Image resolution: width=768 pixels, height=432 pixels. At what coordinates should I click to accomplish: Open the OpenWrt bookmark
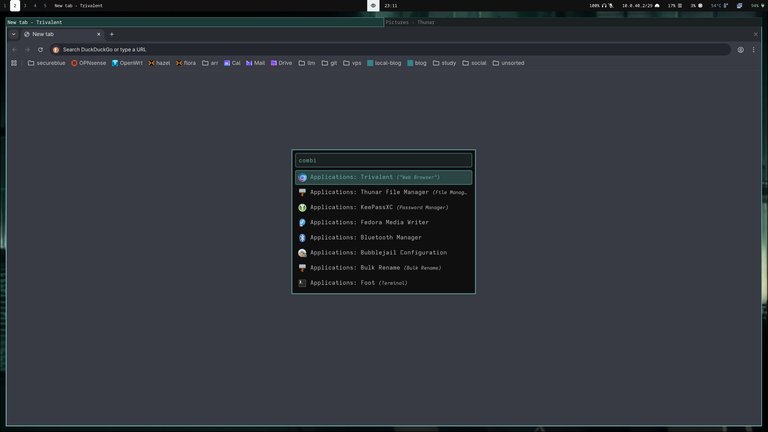[x=127, y=63]
